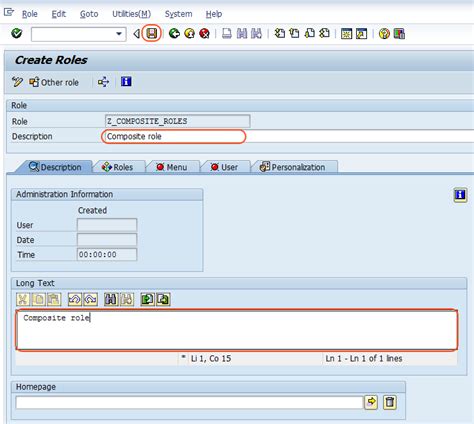Click the Created Date field
This screenshot has width=474, height=424.
(107, 239)
